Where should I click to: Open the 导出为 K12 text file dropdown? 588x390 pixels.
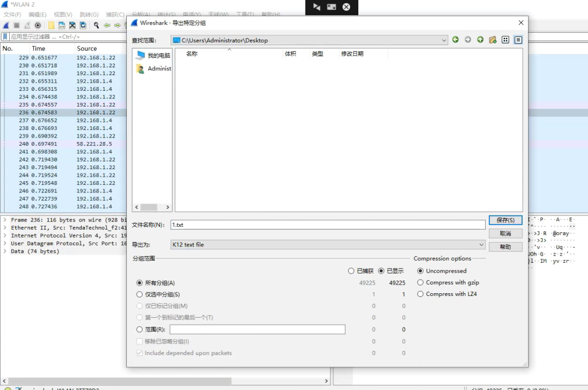328,245
